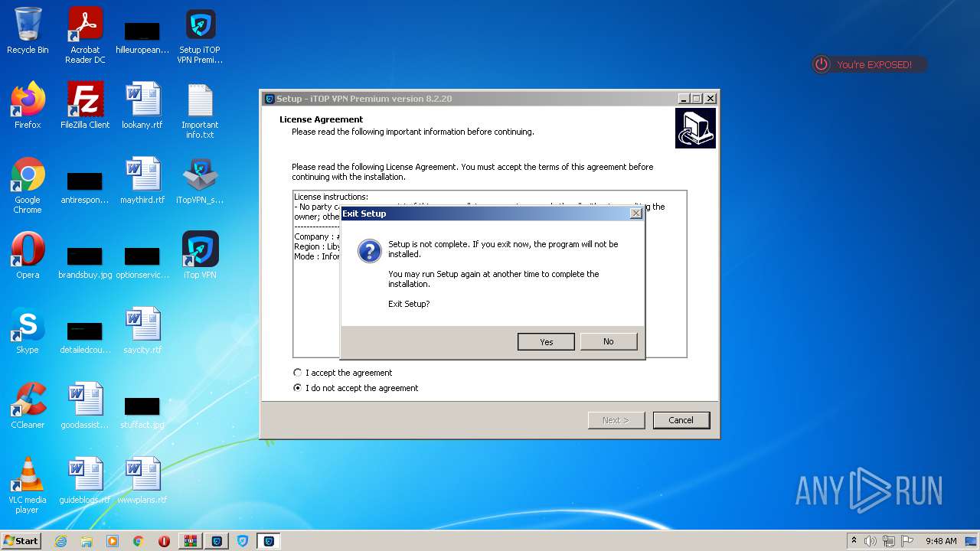Select the hilleuropean file on desktop
The width and height of the screenshot is (980, 551).
click(142, 36)
